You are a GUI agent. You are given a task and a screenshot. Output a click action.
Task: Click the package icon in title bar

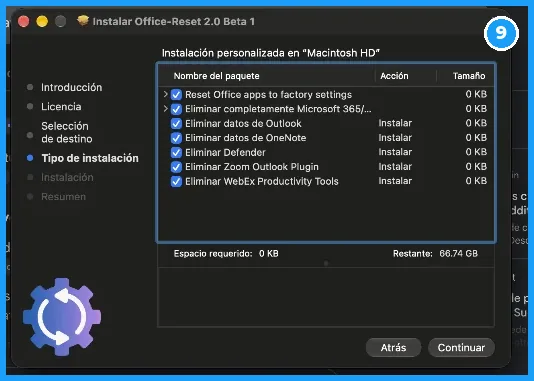pos(83,21)
